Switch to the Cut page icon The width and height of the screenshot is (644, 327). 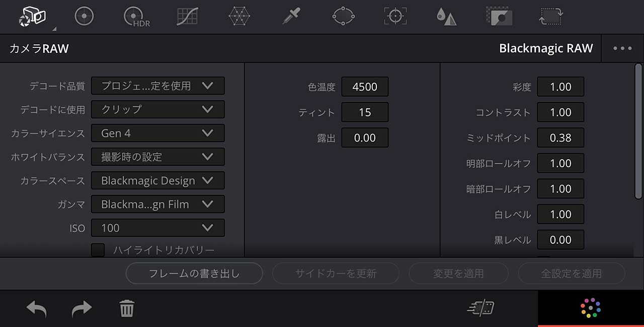[480, 308]
